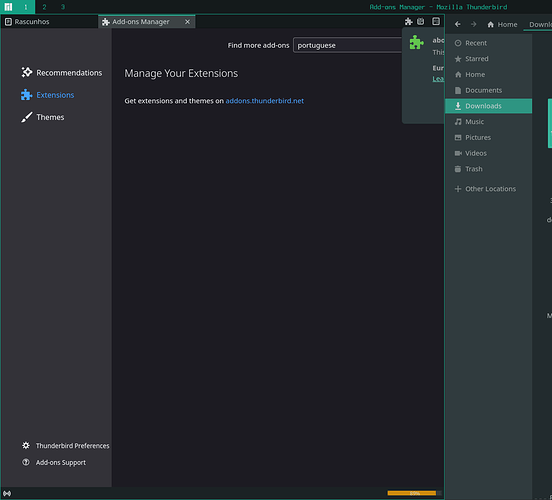Switch to the Rascunhos tab

[x=49, y=21]
